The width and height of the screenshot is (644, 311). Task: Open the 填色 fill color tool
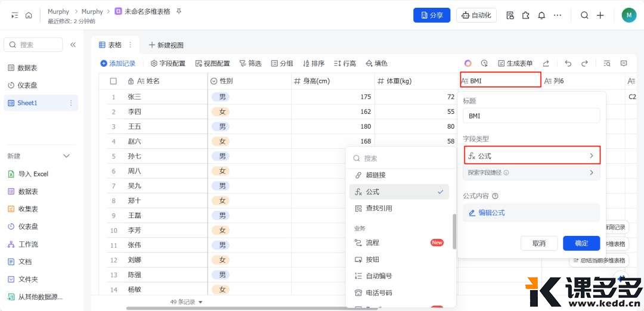(376, 63)
